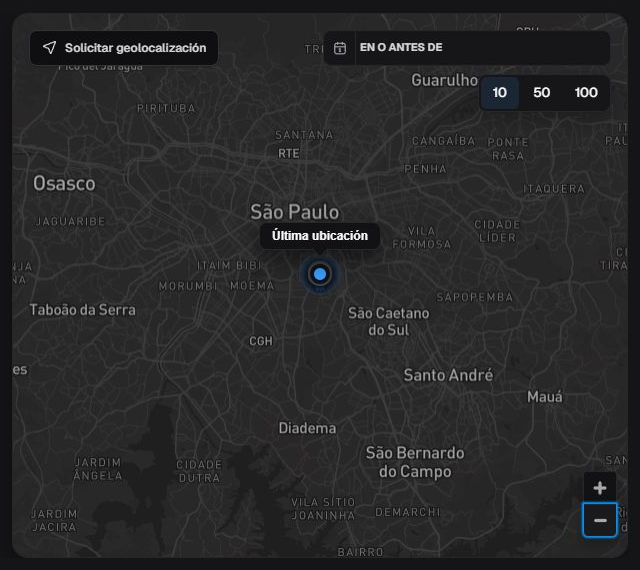Click the MOEMA district label

tap(252, 286)
